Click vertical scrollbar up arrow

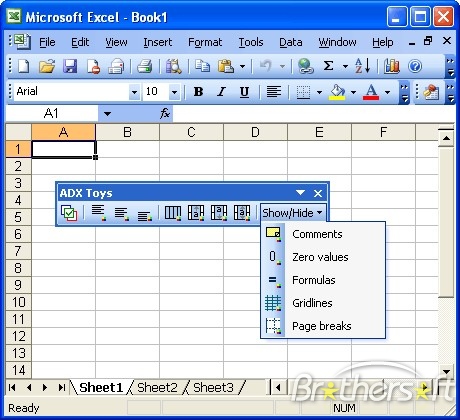click(446, 138)
